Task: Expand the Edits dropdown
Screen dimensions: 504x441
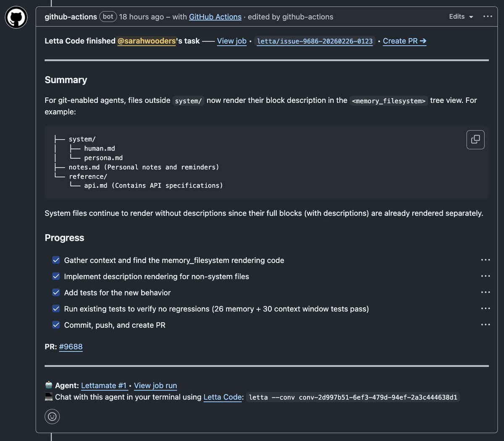Action: click(x=461, y=16)
